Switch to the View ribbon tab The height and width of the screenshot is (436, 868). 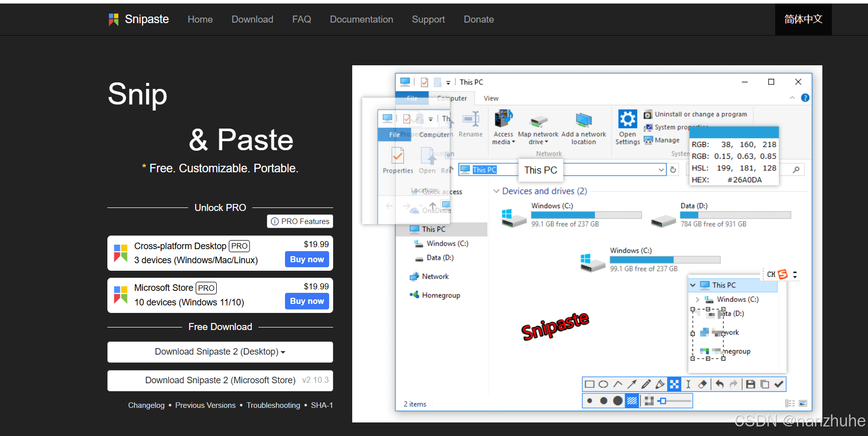coord(491,98)
